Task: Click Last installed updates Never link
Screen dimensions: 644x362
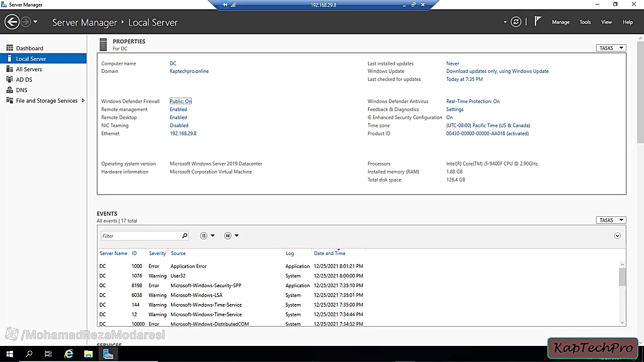Action: 453,63
